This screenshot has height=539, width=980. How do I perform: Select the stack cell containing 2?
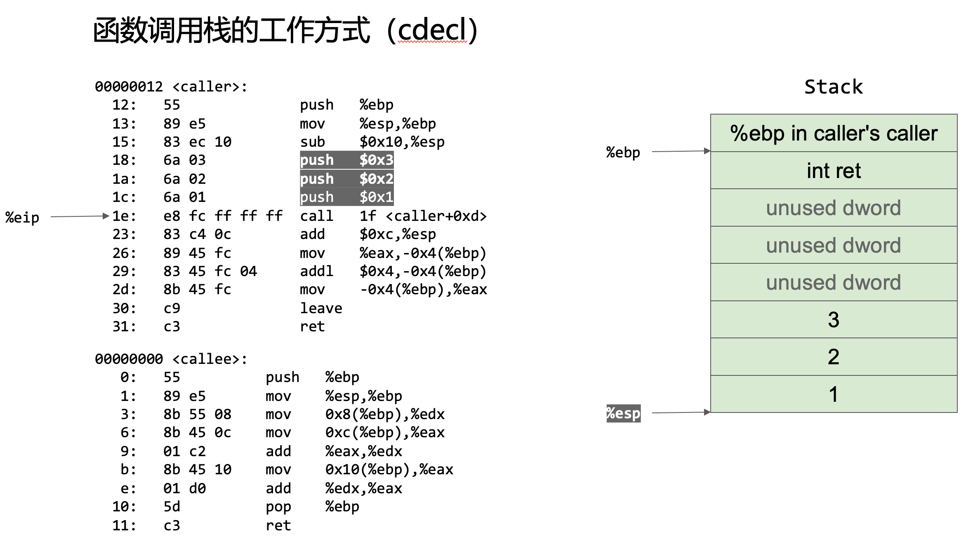point(834,357)
